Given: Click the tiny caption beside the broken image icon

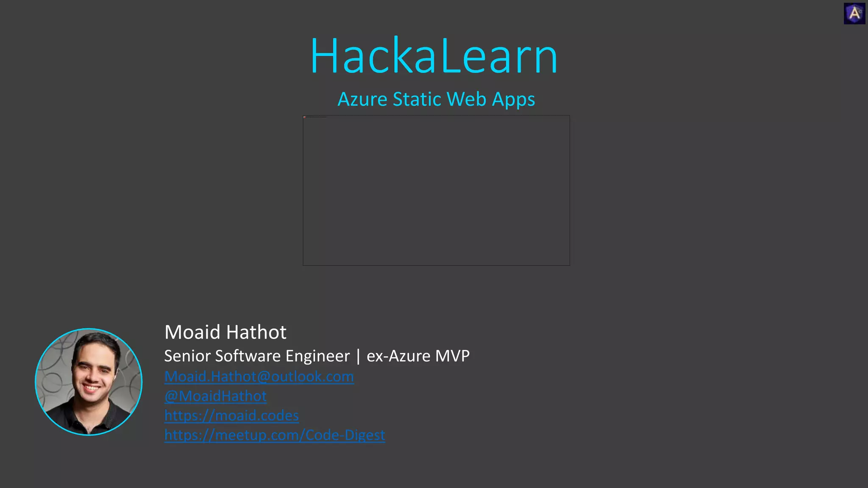Looking at the screenshot, I should (317, 117).
